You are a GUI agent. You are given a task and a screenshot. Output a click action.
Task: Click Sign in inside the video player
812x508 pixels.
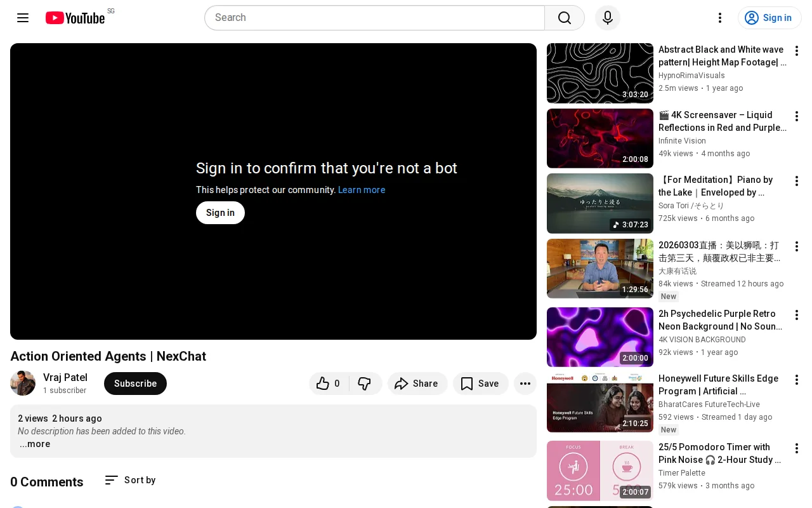(x=220, y=213)
